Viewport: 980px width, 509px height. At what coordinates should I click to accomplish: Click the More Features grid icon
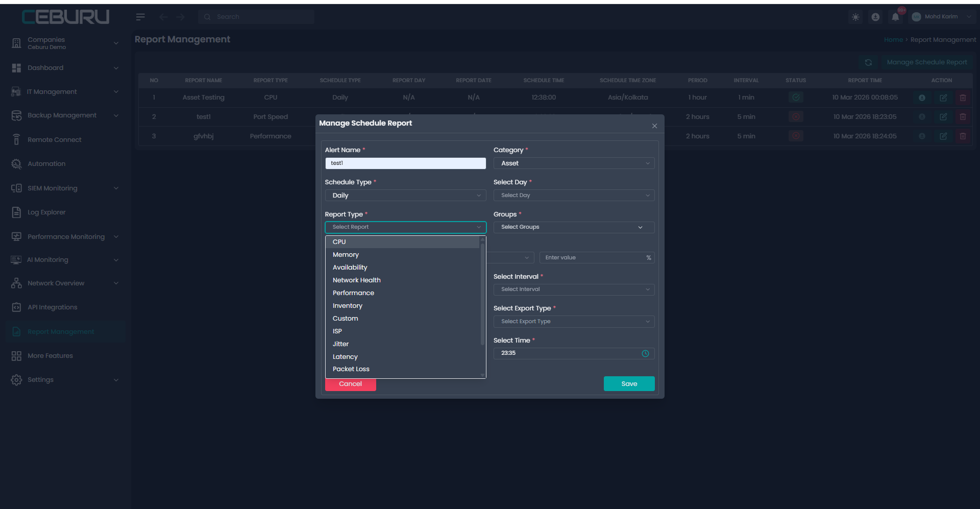pyautogui.click(x=16, y=356)
